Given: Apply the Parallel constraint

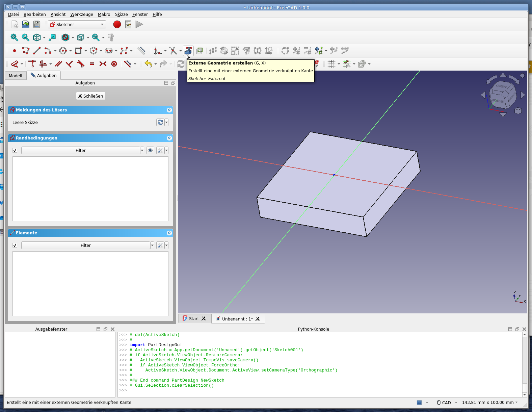Looking at the screenshot, I should click(x=58, y=64).
